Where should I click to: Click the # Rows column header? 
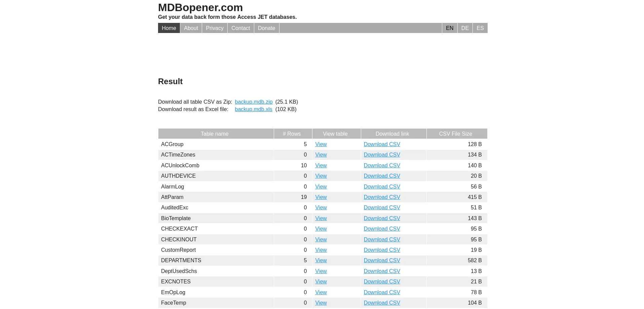(x=293, y=134)
